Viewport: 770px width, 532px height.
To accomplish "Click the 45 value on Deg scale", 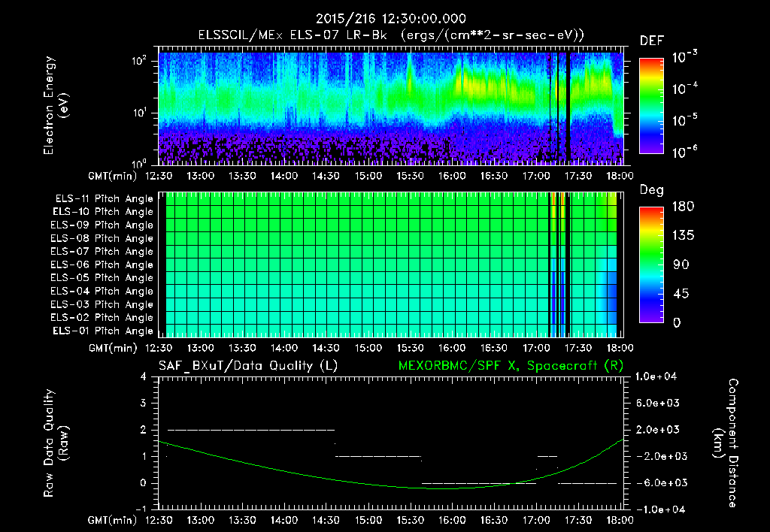I will [681, 294].
